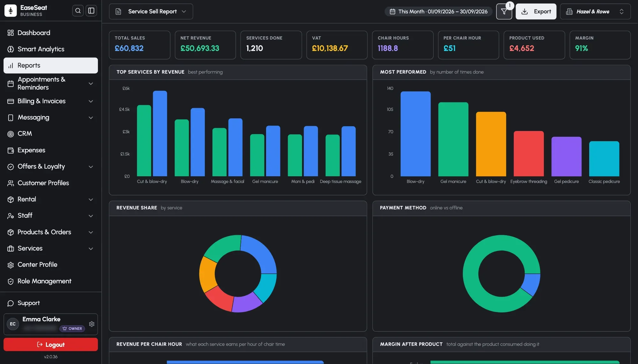Expand the Services submenu in the sidebar
638x364 pixels.
(x=91, y=249)
